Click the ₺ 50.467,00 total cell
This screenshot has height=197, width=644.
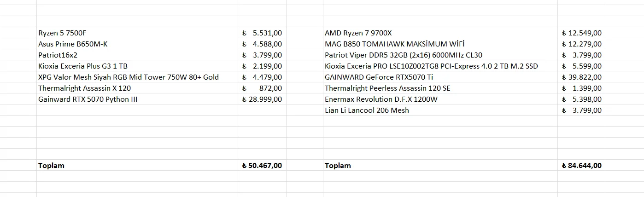tap(262, 165)
